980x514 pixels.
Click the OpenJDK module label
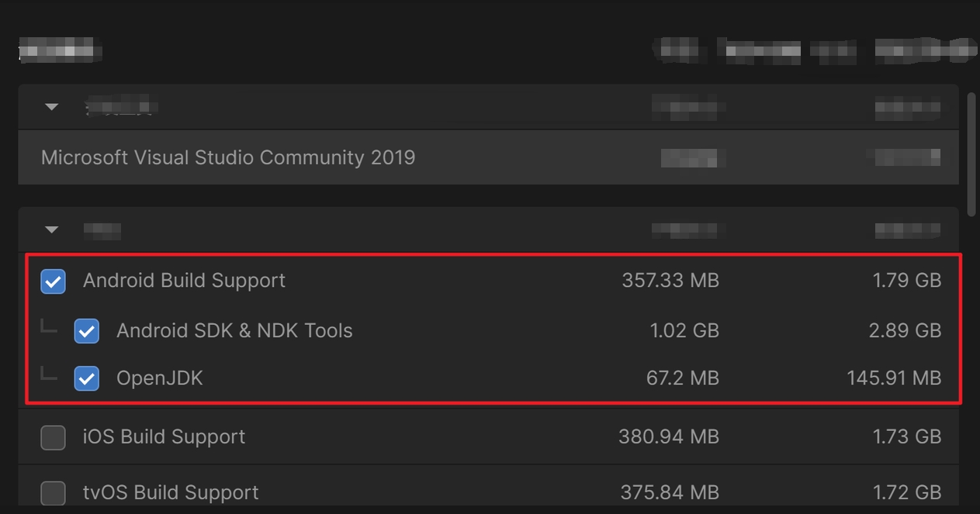click(160, 378)
